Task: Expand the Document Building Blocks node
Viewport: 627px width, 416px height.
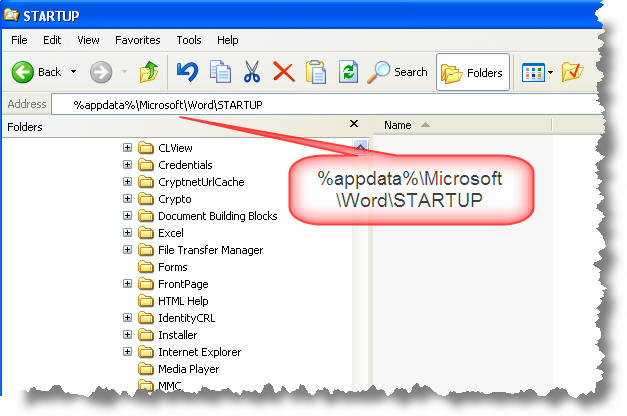Action: click(x=127, y=216)
